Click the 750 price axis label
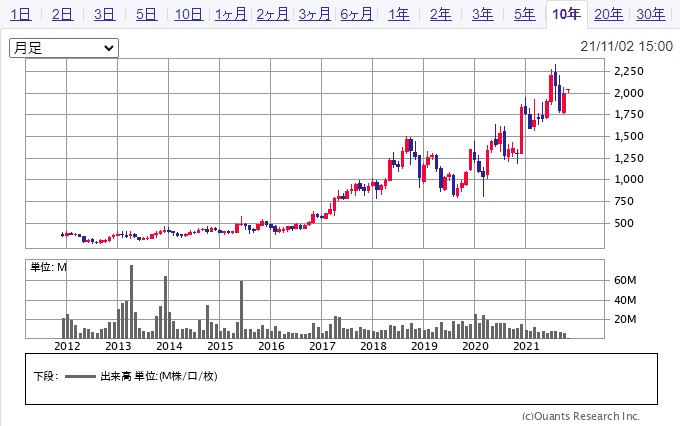This screenshot has width=680, height=426. pyautogui.click(x=624, y=201)
